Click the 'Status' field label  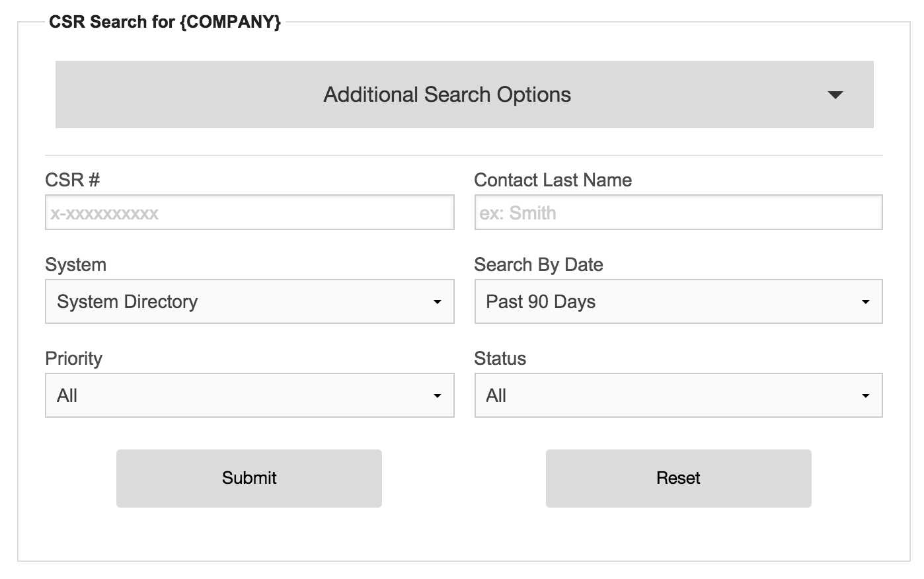click(500, 358)
